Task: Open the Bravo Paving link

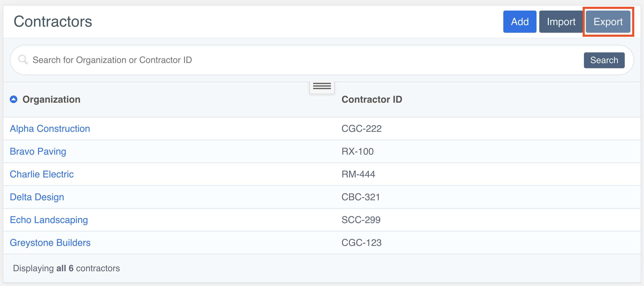Action: [38, 151]
